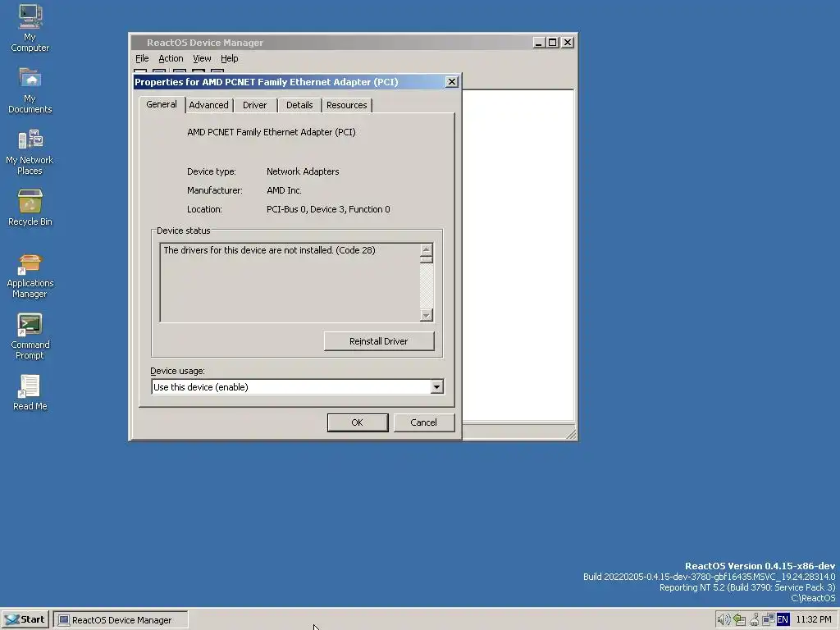Open the My Computer desktop icon
Screen dimensions: 840x630
tap(30, 28)
